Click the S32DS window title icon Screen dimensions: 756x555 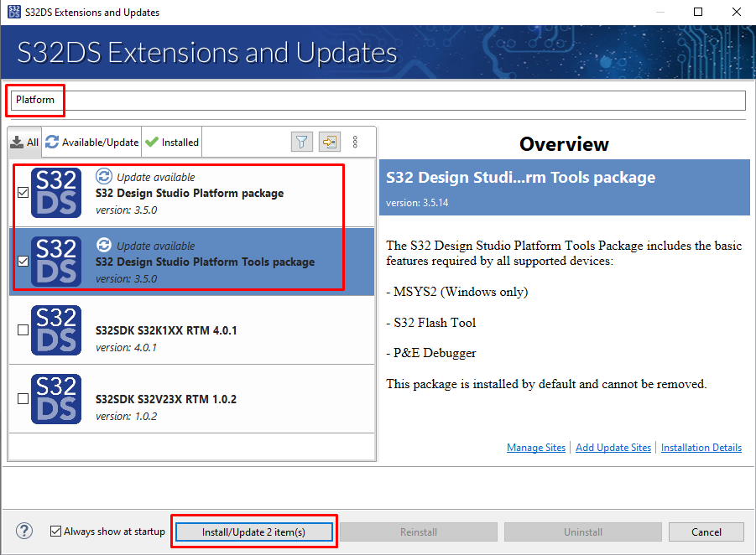click(x=14, y=12)
